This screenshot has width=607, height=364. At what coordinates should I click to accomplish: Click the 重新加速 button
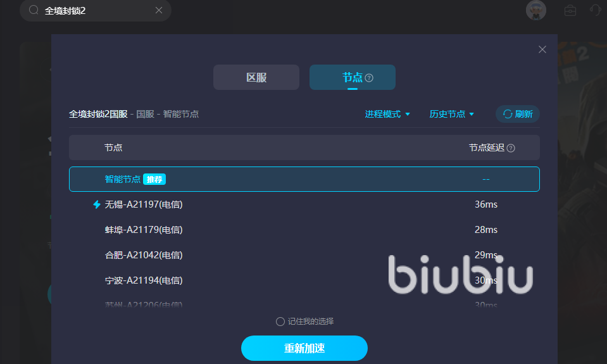(304, 348)
